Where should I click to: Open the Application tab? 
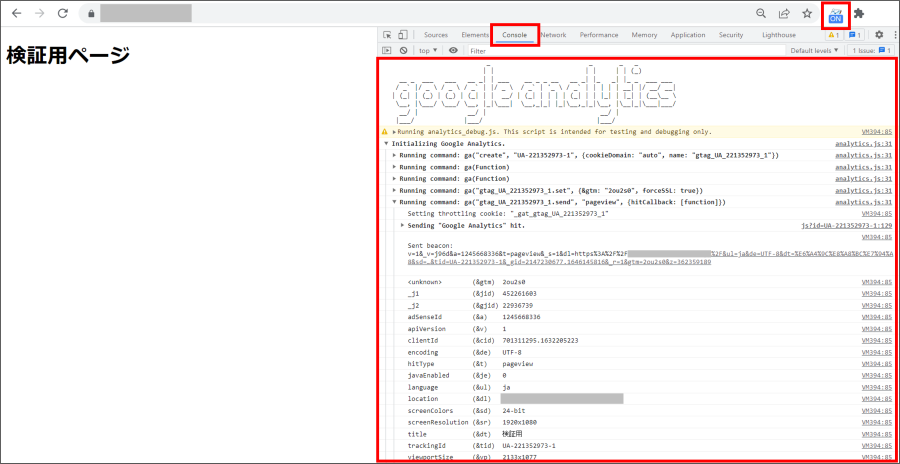coord(688,35)
